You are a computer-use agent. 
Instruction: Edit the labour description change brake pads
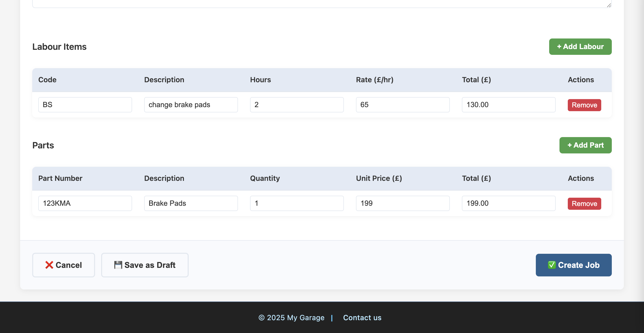coord(191,105)
